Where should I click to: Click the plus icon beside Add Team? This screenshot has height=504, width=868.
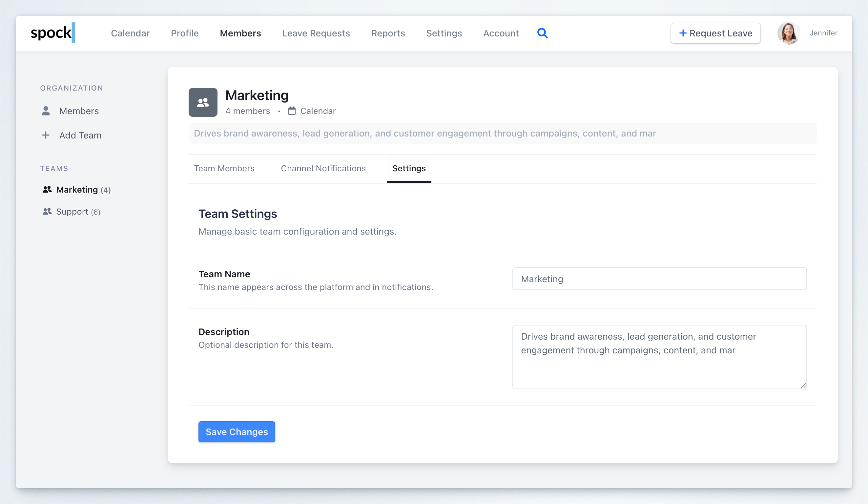click(x=46, y=135)
